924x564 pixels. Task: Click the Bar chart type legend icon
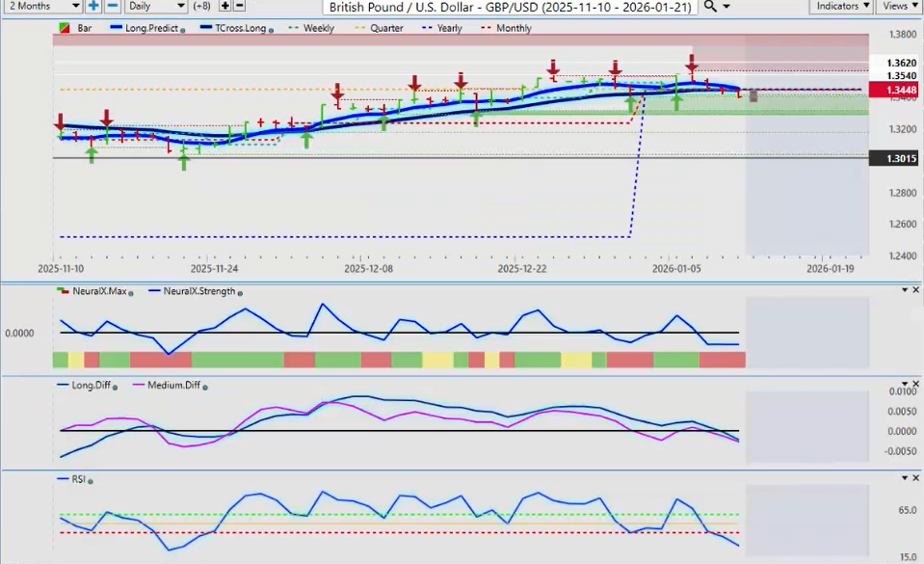point(64,29)
